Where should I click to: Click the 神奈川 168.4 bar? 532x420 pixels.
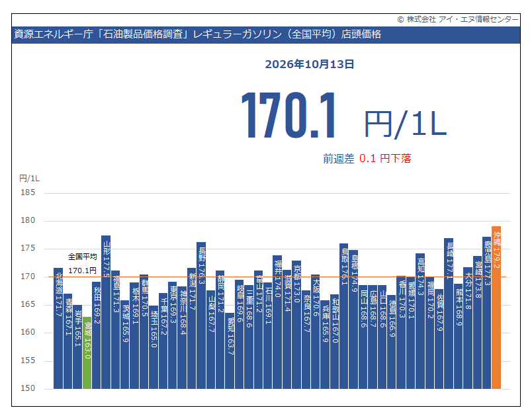[x=182, y=337]
